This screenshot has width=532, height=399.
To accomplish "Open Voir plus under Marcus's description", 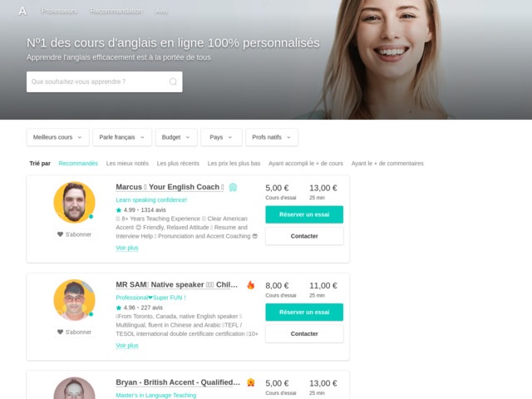I will (x=127, y=248).
